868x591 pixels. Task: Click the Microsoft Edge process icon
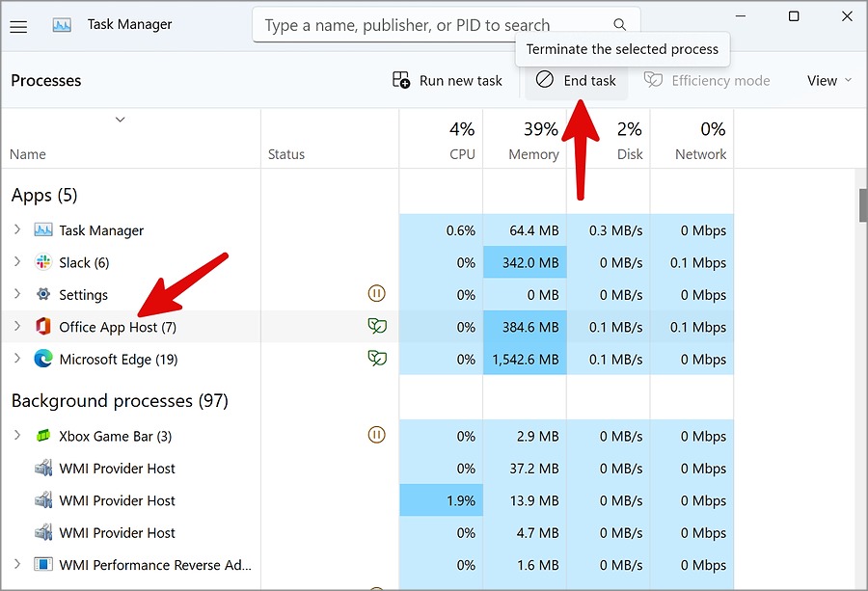pos(43,359)
